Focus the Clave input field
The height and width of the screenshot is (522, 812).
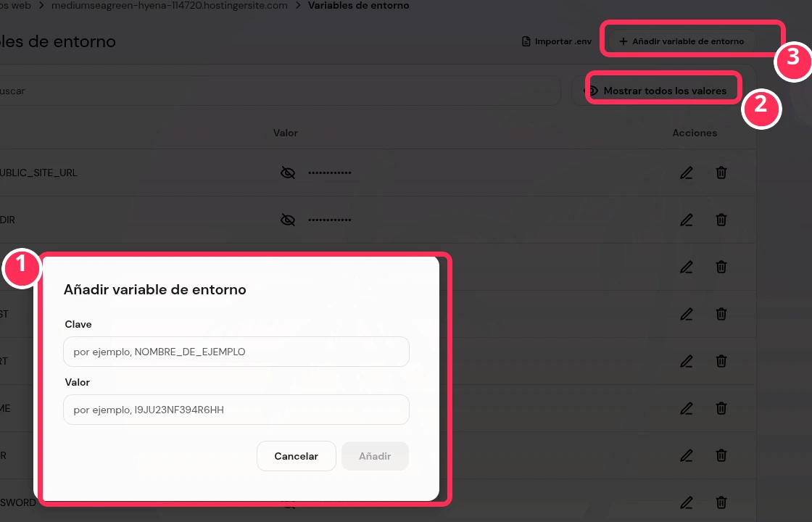click(236, 352)
